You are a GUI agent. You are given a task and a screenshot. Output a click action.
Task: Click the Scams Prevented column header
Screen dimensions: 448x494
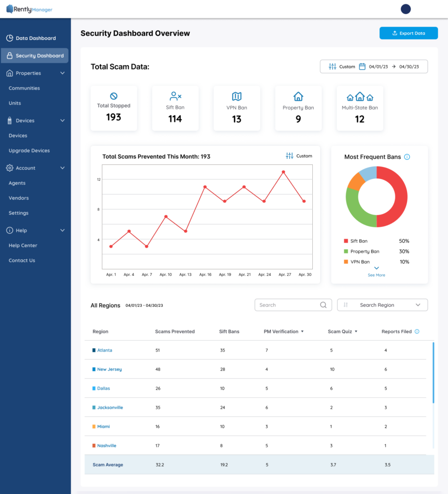click(175, 331)
